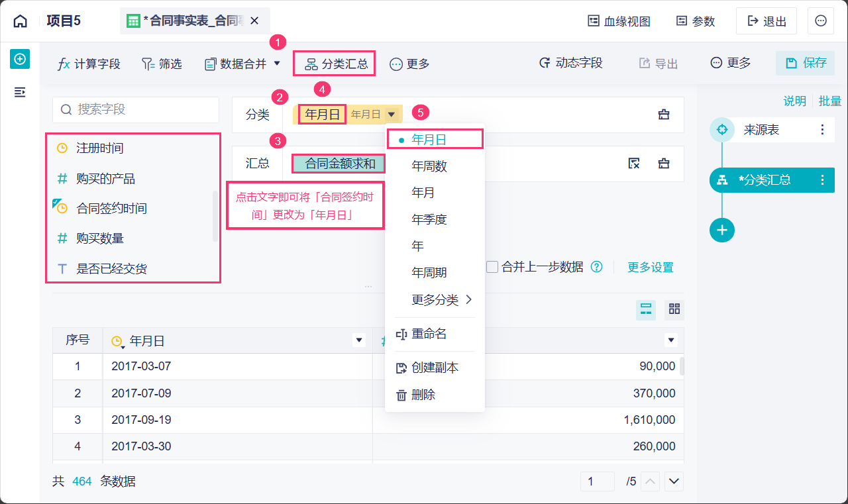
Task: Click the green add-table plus icon
Action: click(x=20, y=60)
